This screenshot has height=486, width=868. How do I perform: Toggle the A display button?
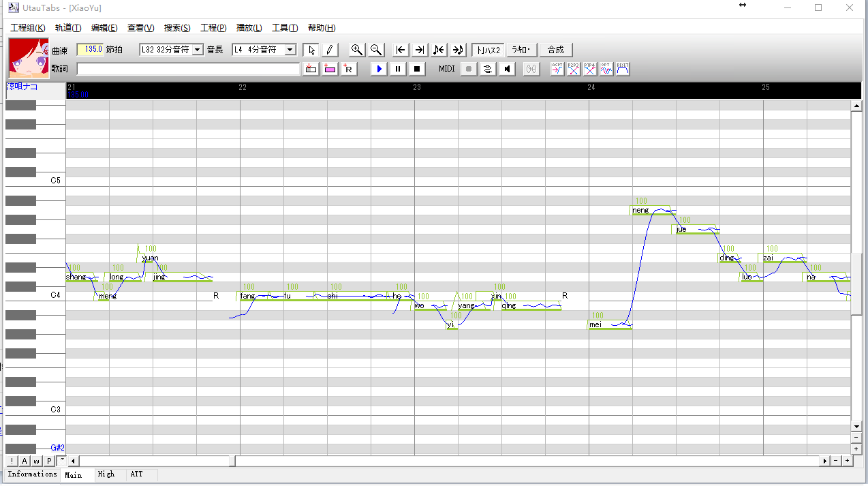(25, 461)
